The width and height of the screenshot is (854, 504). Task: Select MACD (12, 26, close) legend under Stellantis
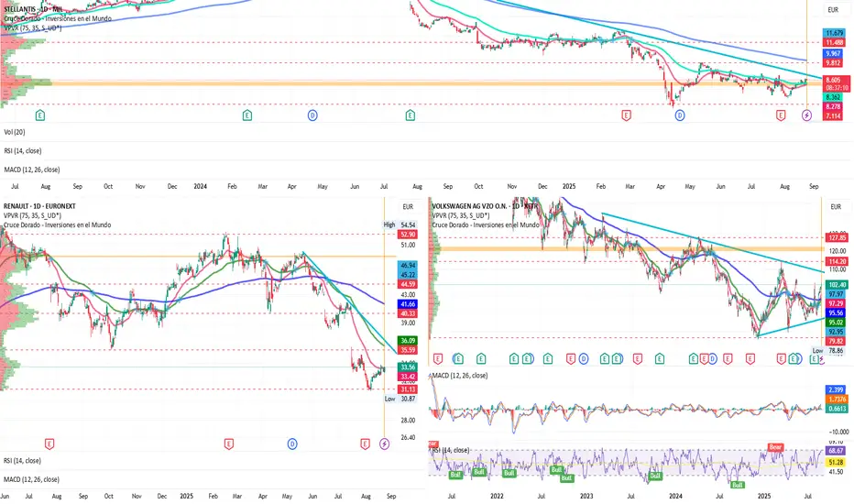tap(32, 170)
